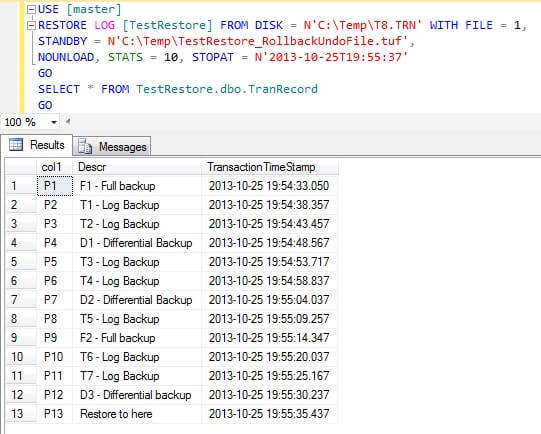Click the STOPAT keyword in the query
The width and height of the screenshot is (541, 434).
[213, 57]
